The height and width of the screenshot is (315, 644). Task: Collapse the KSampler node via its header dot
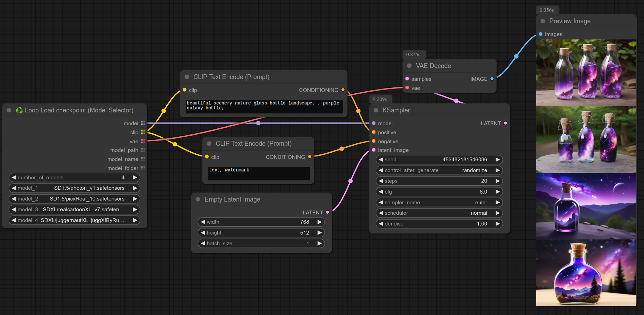pyautogui.click(x=375, y=110)
